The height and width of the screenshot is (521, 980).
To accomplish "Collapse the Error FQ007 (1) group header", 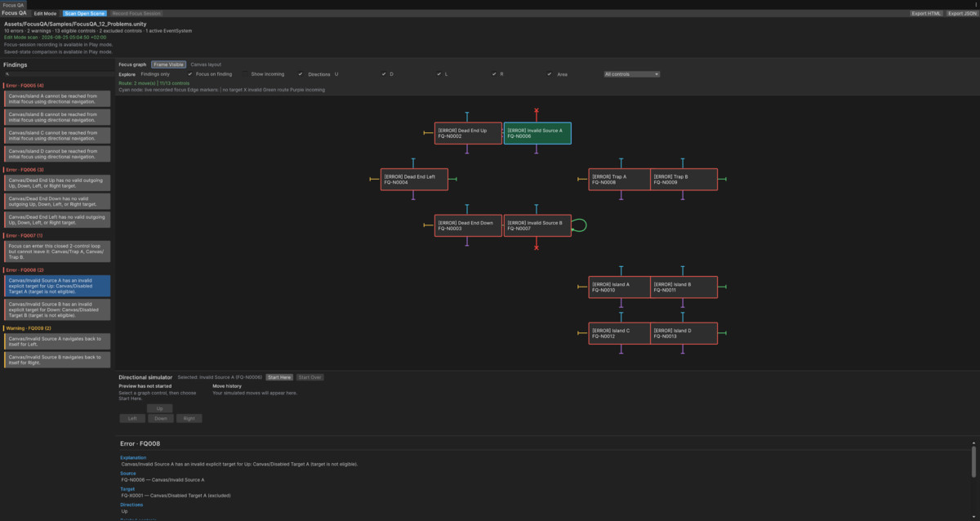I will (24, 235).
